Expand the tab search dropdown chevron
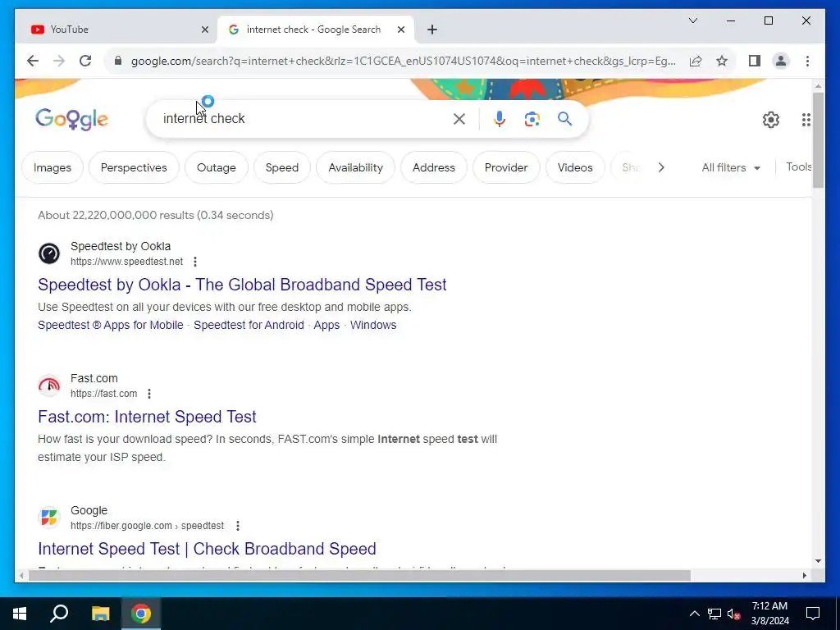Image resolution: width=840 pixels, height=630 pixels. [692, 21]
